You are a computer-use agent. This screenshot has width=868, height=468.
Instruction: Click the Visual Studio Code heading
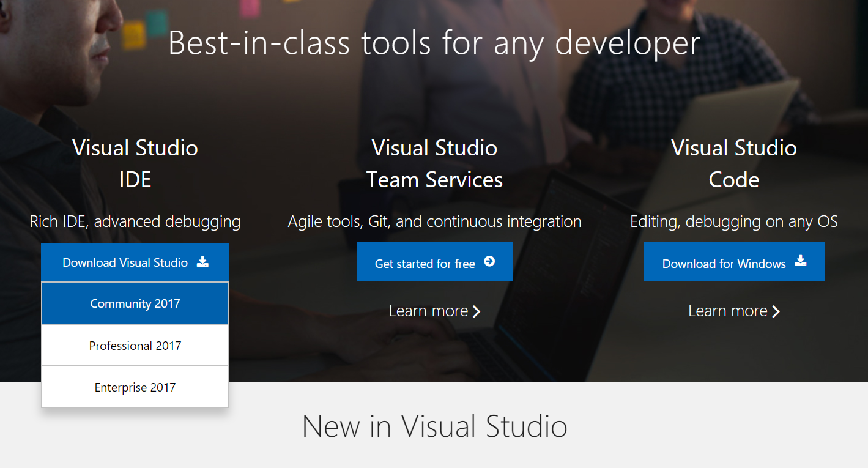coord(734,163)
